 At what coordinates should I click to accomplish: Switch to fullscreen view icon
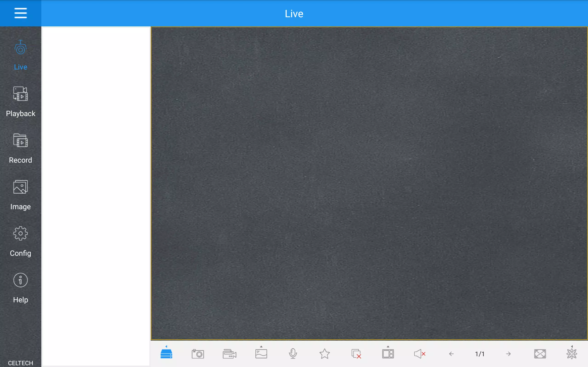tap(540, 354)
